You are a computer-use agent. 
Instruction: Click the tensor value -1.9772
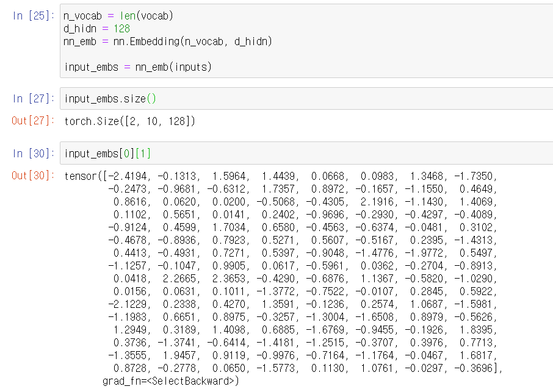coord(425,253)
